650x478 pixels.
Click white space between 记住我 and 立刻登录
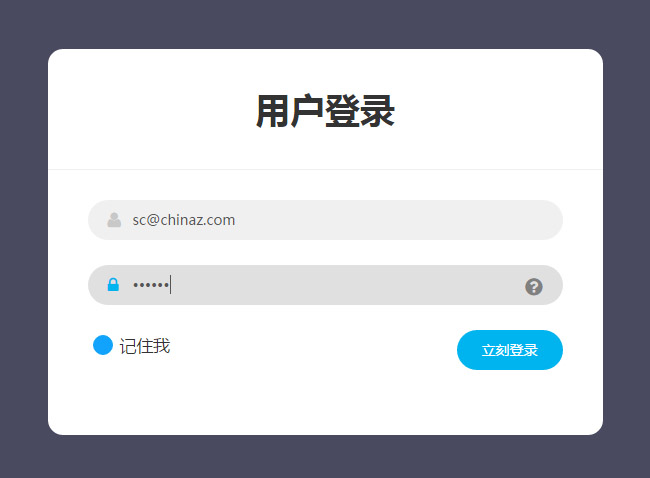311,347
